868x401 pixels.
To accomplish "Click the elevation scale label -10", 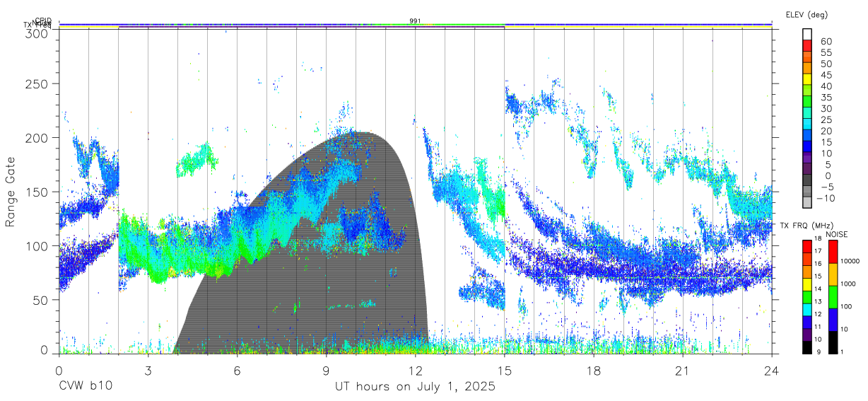I will point(824,197).
